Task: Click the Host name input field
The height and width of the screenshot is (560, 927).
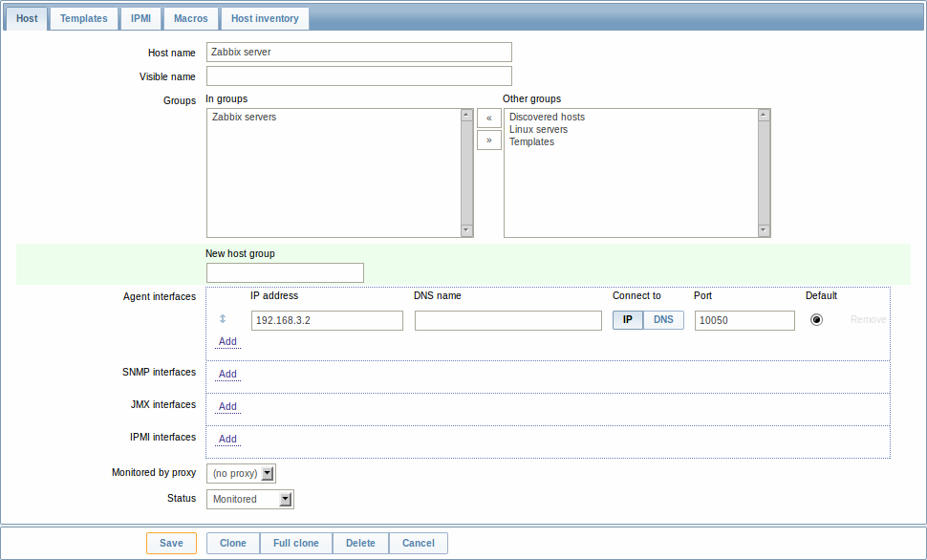Action: click(359, 52)
